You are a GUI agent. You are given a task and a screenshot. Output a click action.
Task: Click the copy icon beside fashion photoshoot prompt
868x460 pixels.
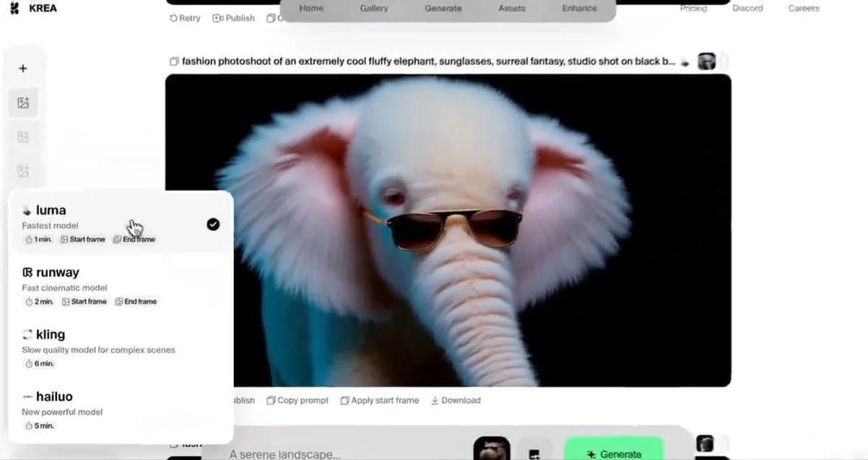point(173,61)
